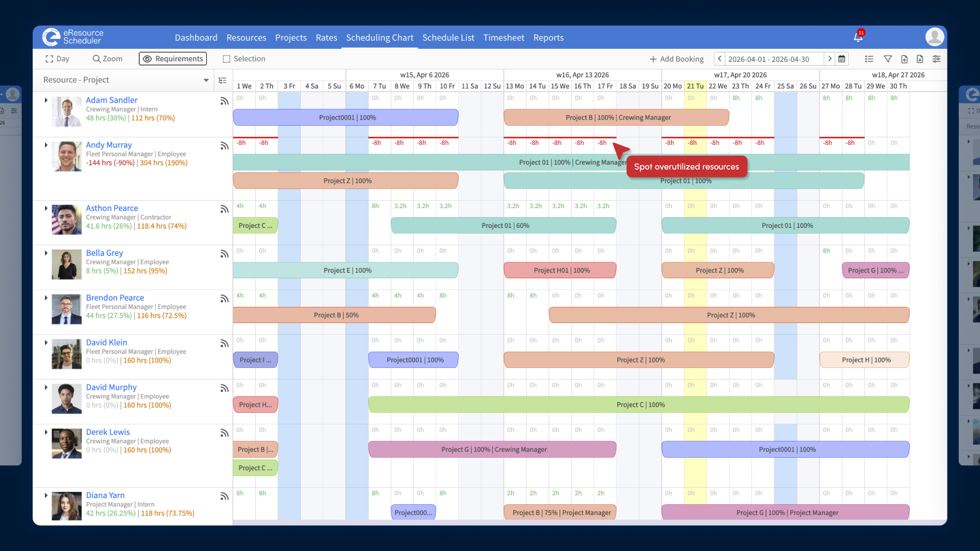
Task: Click the expand-all rows icon
Action: [223, 80]
